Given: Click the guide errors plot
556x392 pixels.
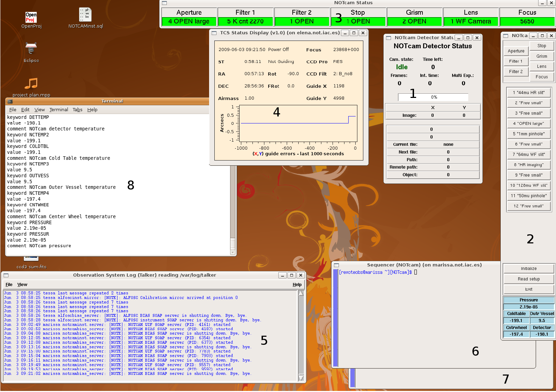Looking at the screenshot, I should (298, 123).
